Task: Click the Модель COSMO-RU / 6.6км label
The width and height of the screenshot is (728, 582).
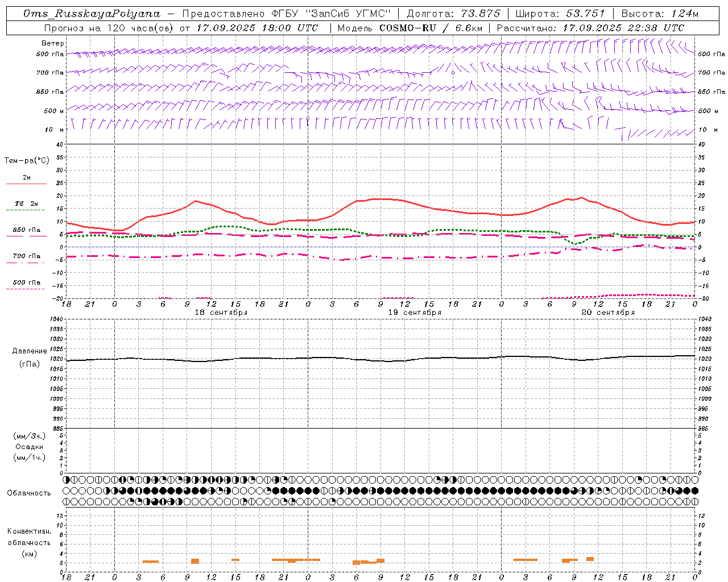Action: tap(410, 28)
